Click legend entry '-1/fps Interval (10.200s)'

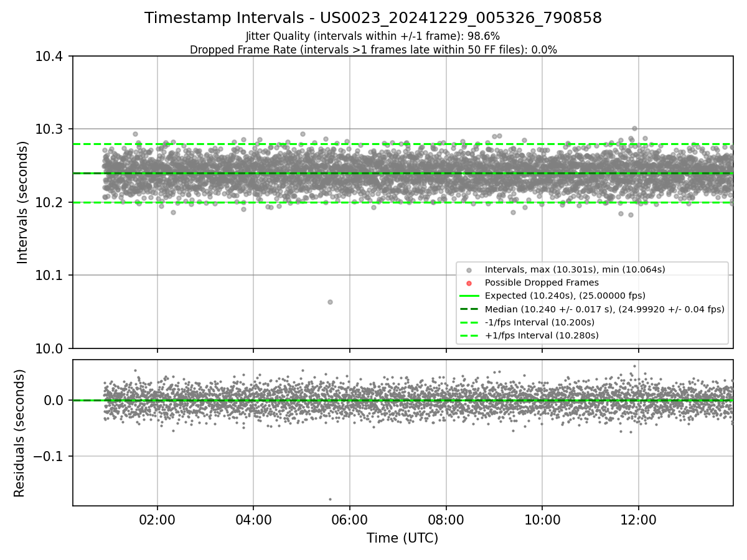(539, 322)
